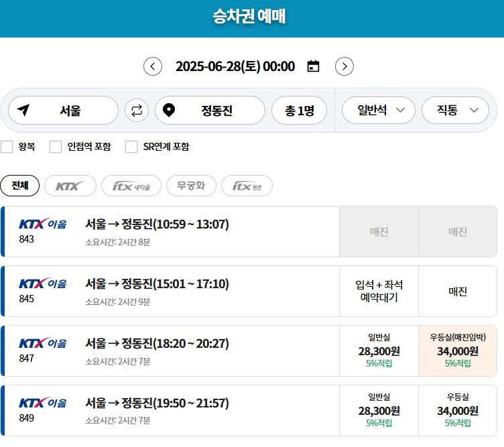The image size is (504, 447).
Task: Click the destination pin icon beside 정동진
Action: click(169, 110)
